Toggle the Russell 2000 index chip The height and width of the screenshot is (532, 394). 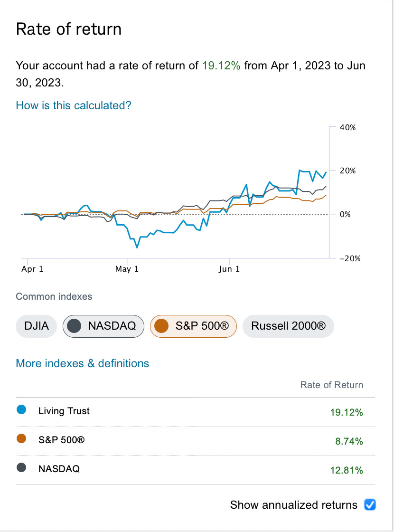(288, 326)
